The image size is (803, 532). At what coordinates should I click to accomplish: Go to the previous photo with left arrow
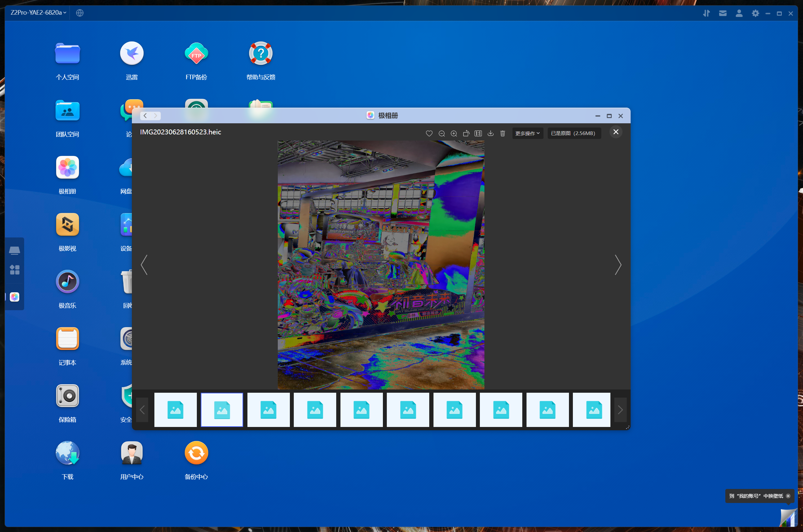[144, 265]
